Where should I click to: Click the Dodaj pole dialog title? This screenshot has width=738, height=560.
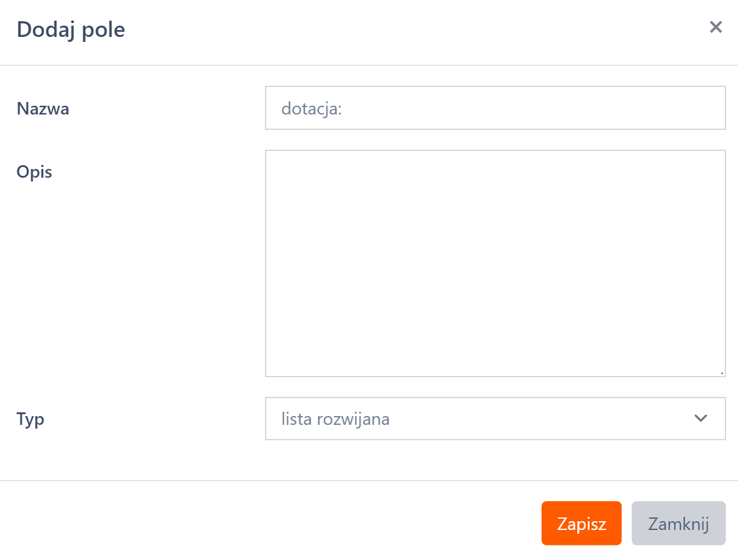pyautogui.click(x=71, y=29)
